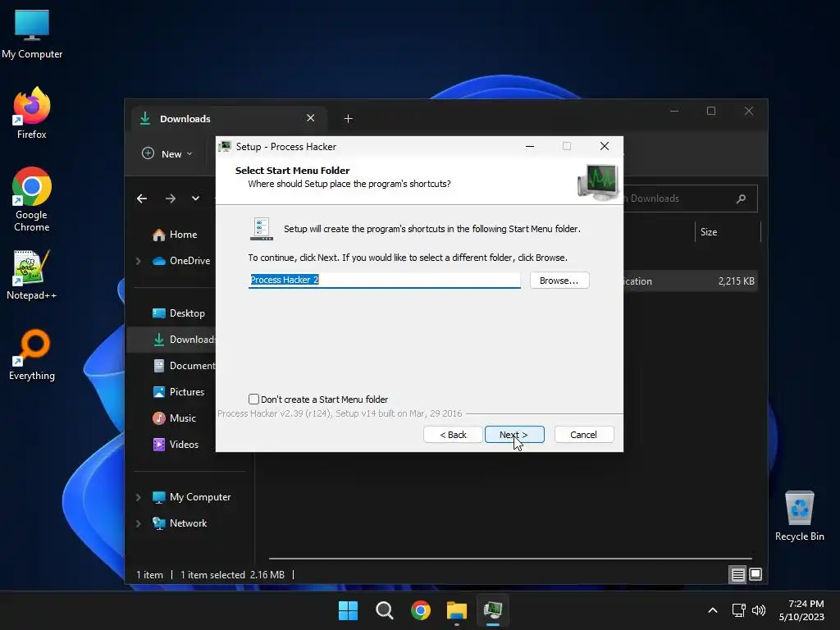
Task: Open Documents folder in sidebar
Action: [x=183, y=366]
